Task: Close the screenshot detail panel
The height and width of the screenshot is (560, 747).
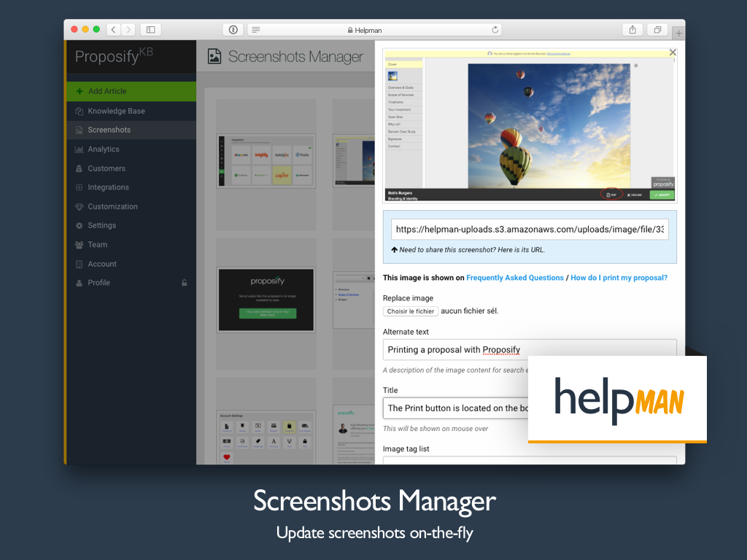Action: pos(673,52)
